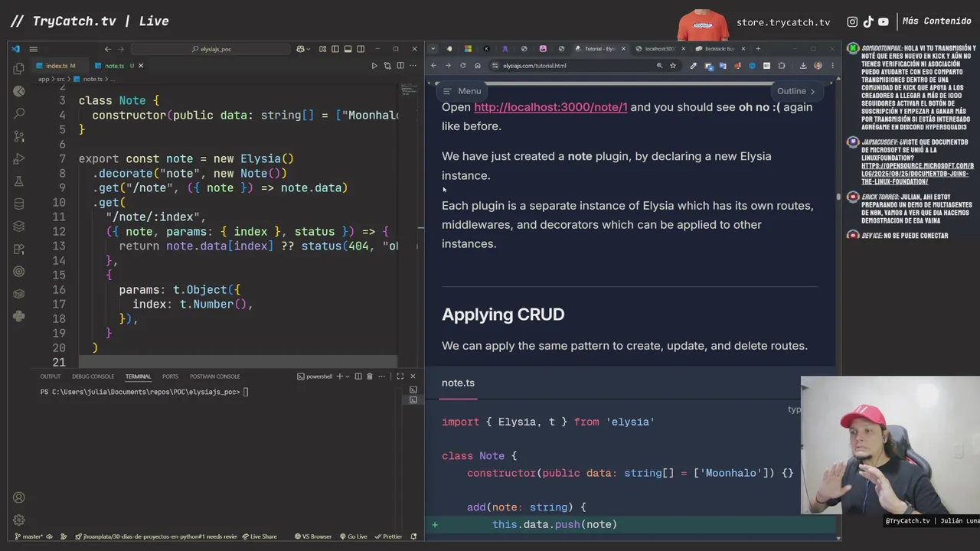
Task: Open editor More Actions ellipsis in VS Code
Action: 413,66
